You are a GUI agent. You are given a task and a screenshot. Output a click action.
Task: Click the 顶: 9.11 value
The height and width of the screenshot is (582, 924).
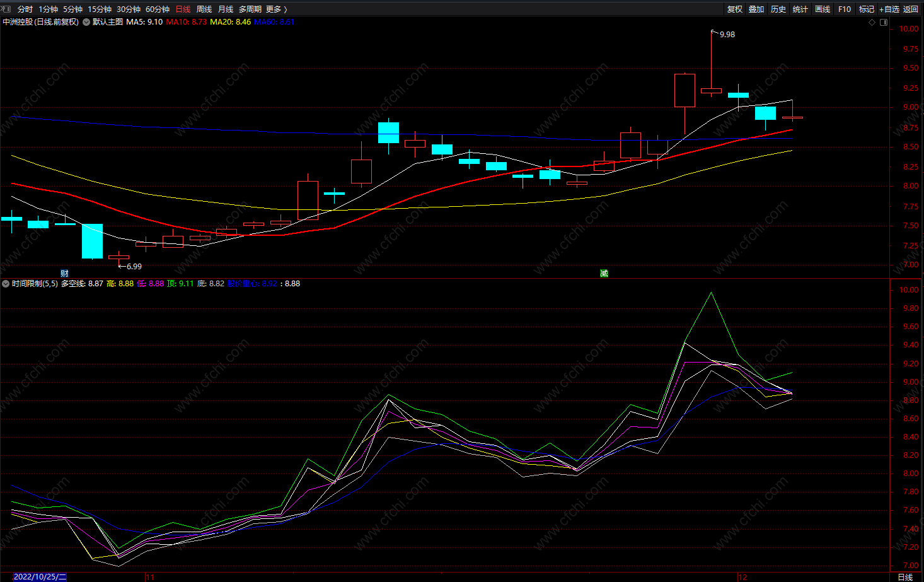pyautogui.click(x=181, y=284)
